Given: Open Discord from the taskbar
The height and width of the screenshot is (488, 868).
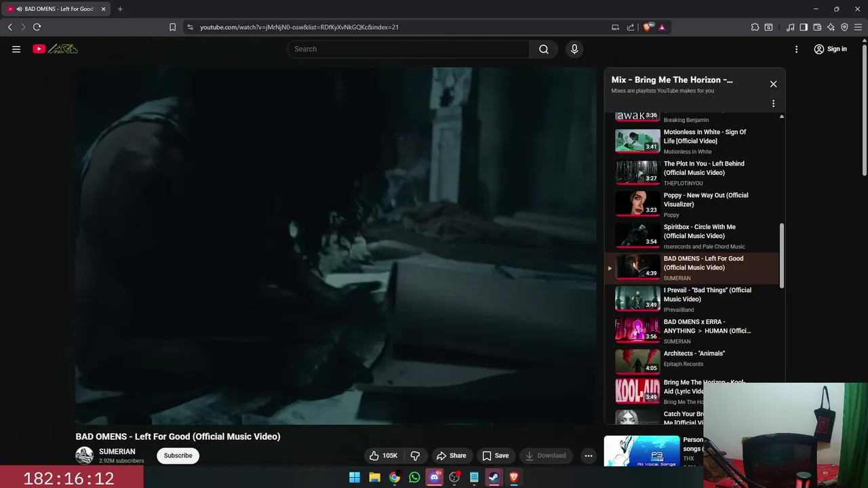Looking at the screenshot, I should 435,477.
